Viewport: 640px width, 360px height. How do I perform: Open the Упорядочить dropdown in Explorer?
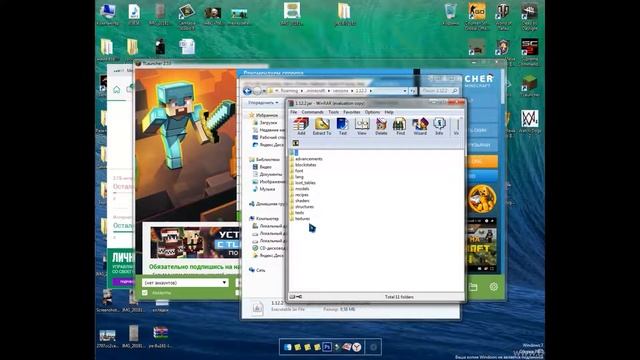[263, 102]
